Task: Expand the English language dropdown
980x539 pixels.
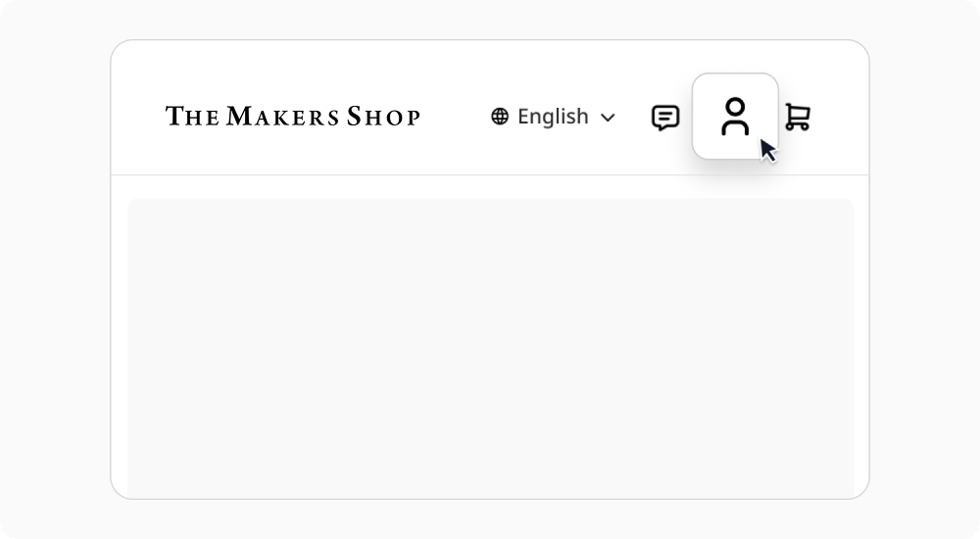Action: pyautogui.click(x=554, y=117)
